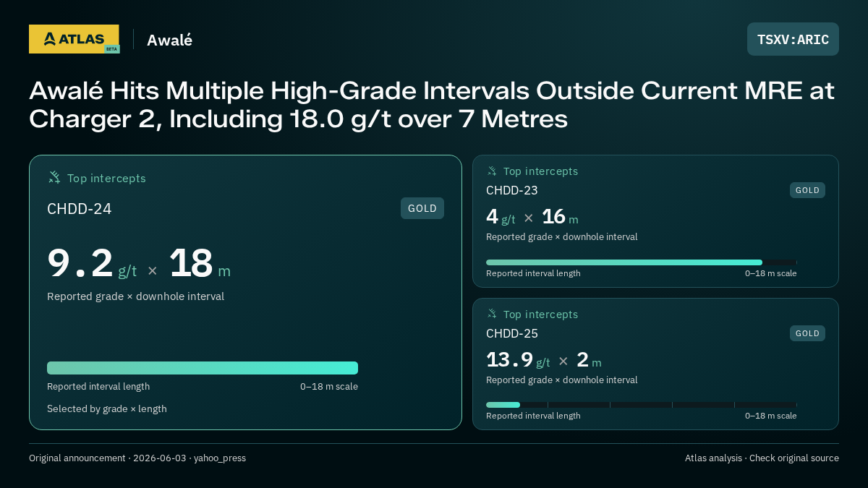Click the GOLD tag on CHDD-25
868x488 pixels.
807,333
